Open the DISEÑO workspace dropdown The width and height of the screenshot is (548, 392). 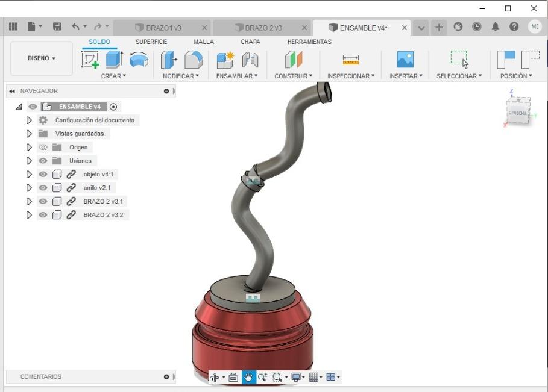tap(42, 58)
